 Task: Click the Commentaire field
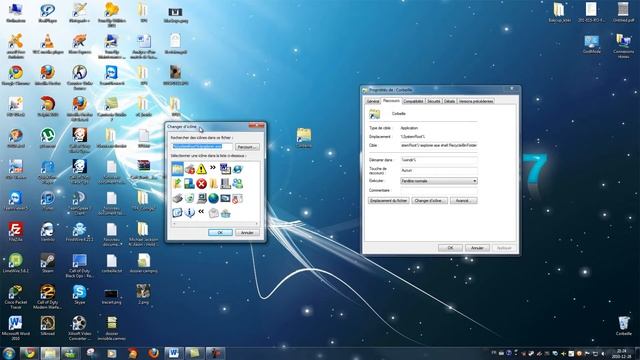coord(439,190)
